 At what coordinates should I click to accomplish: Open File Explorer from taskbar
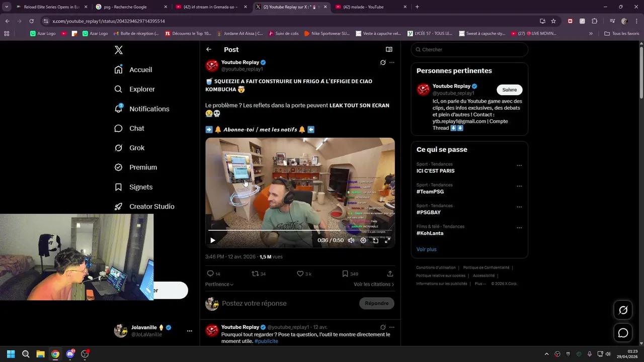pyautogui.click(x=40, y=354)
